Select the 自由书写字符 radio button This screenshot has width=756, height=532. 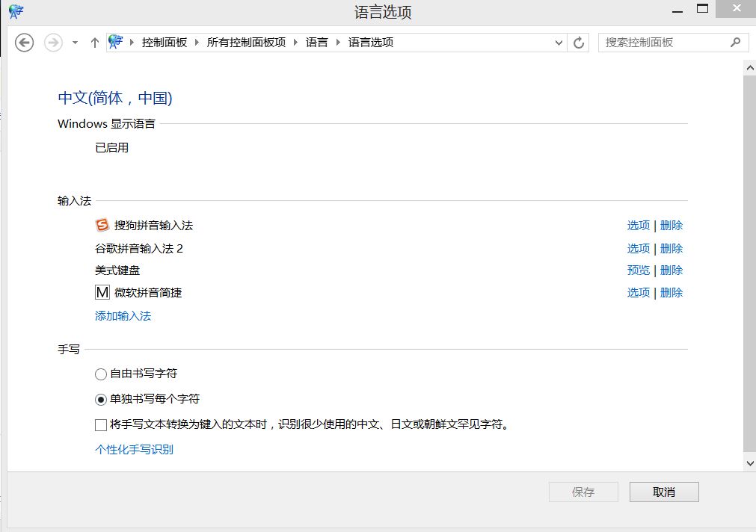(x=101, y=374)
